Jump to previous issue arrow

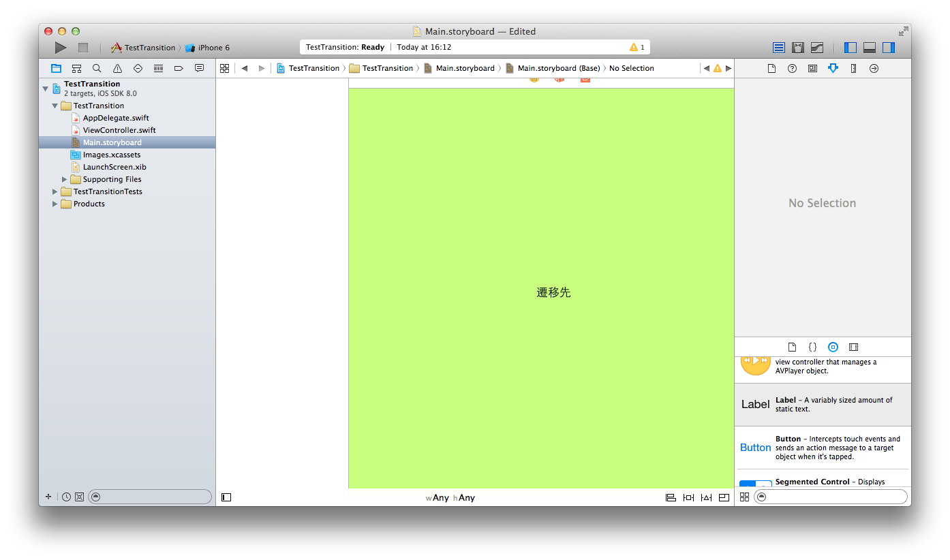(706, 68)
